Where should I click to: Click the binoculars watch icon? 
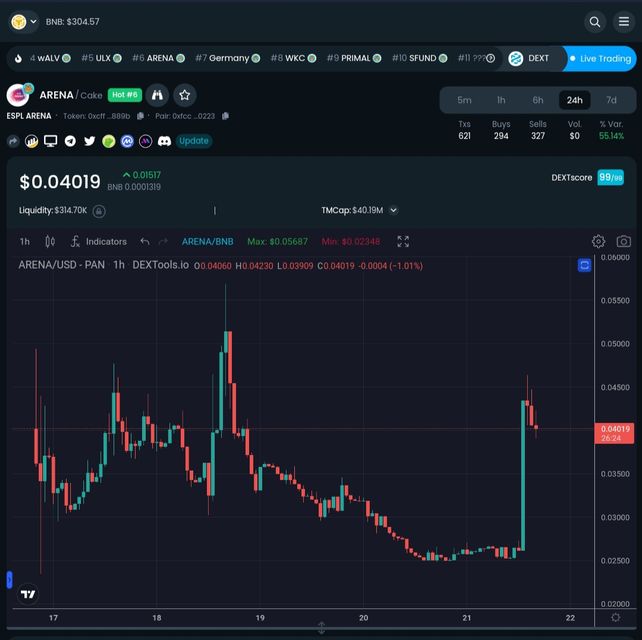tap(157, 95)
